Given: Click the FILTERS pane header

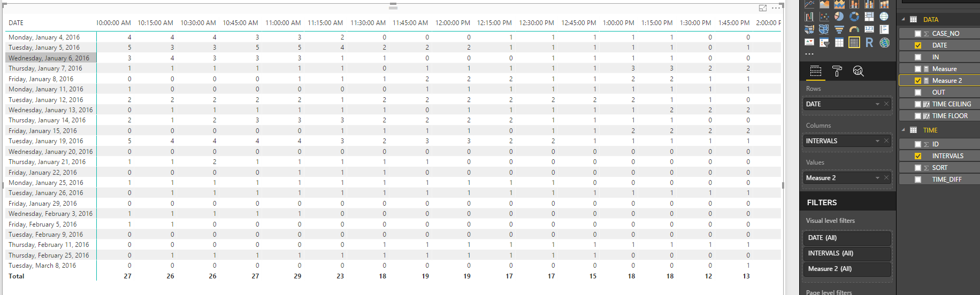Looking at the screenshot, I should pyautogui.click(x=822, y=203).
